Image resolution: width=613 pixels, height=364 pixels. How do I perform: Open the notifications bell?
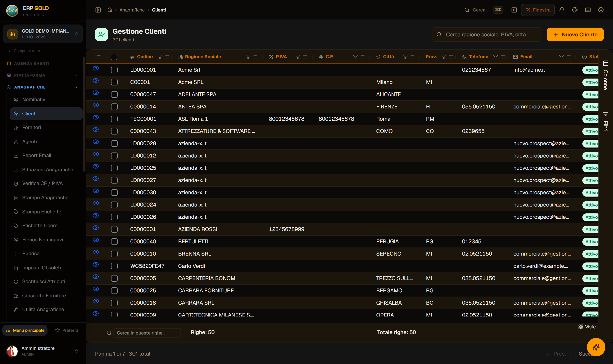tap(562, 10)
